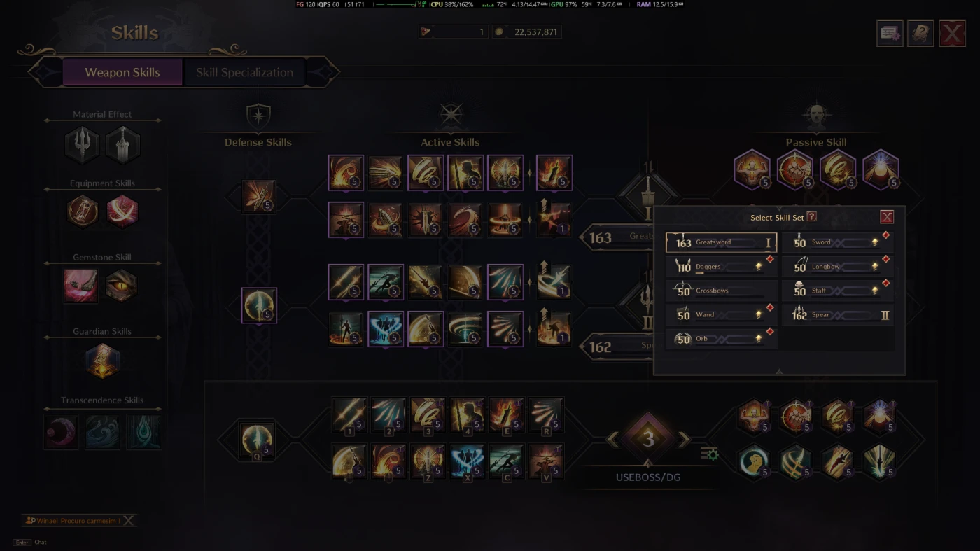Dismiss the Winael chat notification with X
The image size is (980, 551).
[129, 520]
